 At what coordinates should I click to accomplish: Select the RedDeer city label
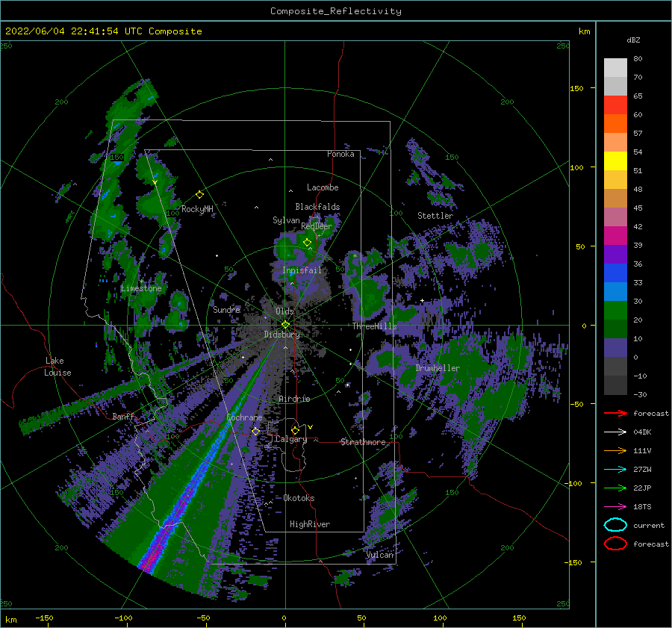[317, 226]
